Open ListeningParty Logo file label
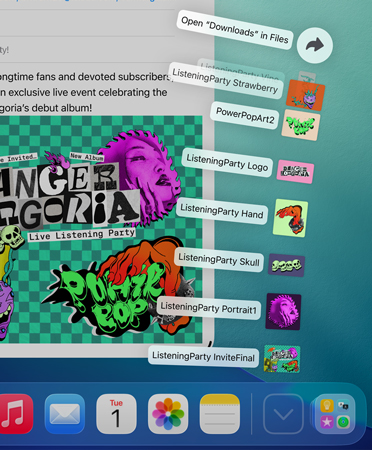372x450 pixels. click(227, 162)
